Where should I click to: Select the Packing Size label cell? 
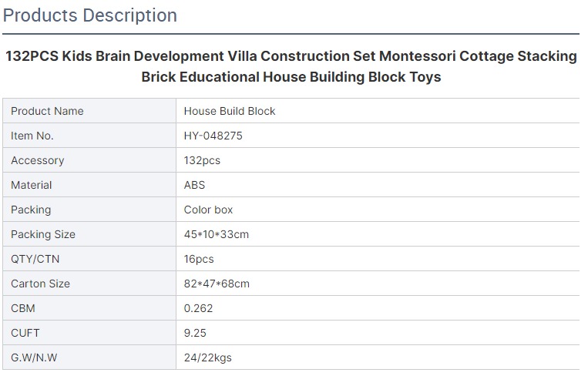[89, 235]
